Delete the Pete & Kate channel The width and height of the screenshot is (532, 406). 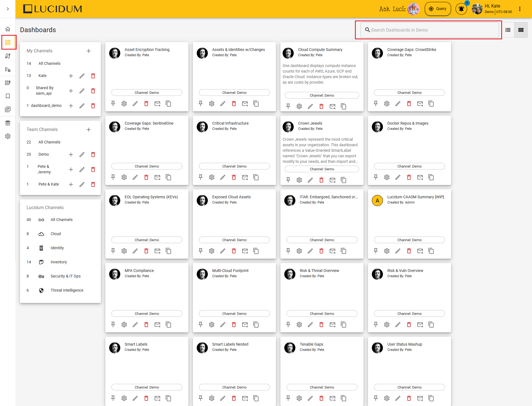tap(93, 184)
